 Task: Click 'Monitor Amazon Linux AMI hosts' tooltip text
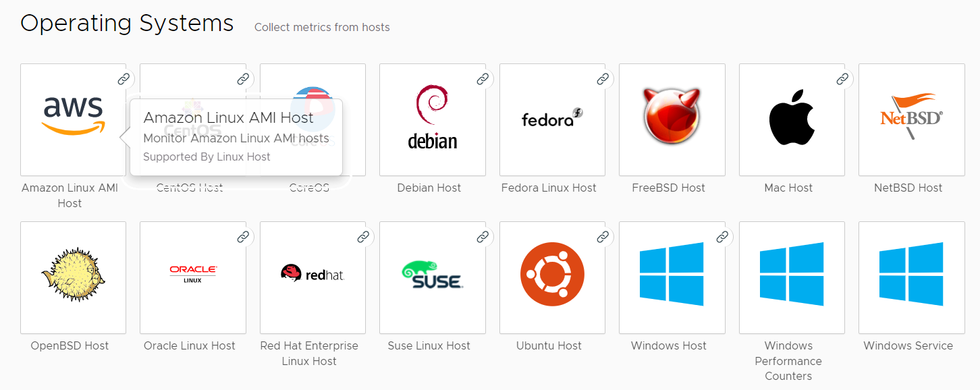(236, 138)
